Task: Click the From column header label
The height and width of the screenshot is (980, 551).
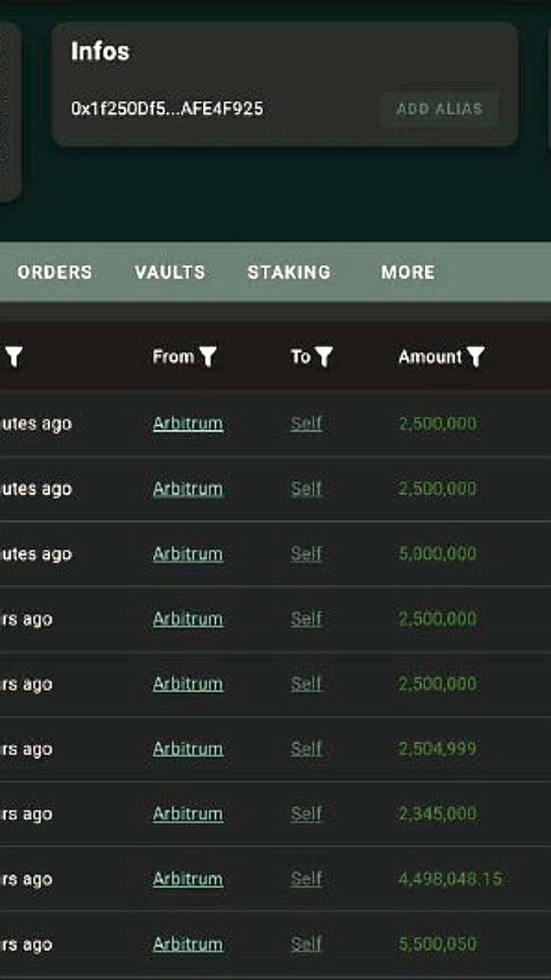Action: click(173, 357)
